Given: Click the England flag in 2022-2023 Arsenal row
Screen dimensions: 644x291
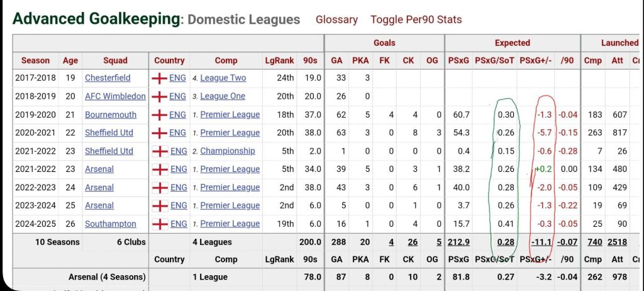Looking at the screenshot, I should 160,187.
